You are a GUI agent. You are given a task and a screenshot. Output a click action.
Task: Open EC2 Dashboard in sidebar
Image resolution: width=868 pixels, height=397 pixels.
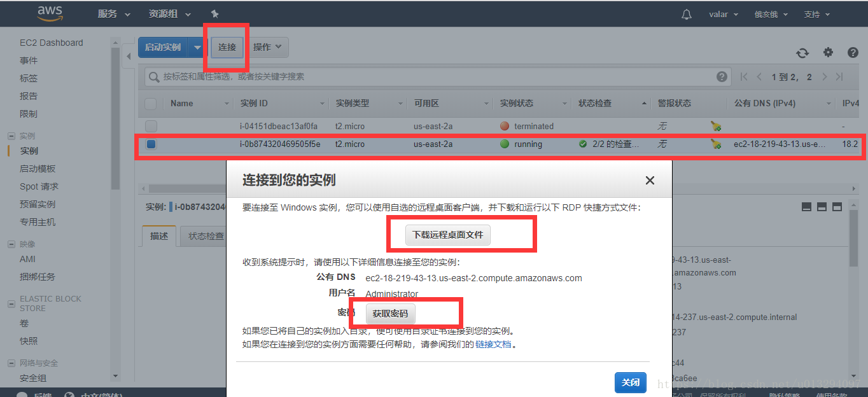click(52, 43)
